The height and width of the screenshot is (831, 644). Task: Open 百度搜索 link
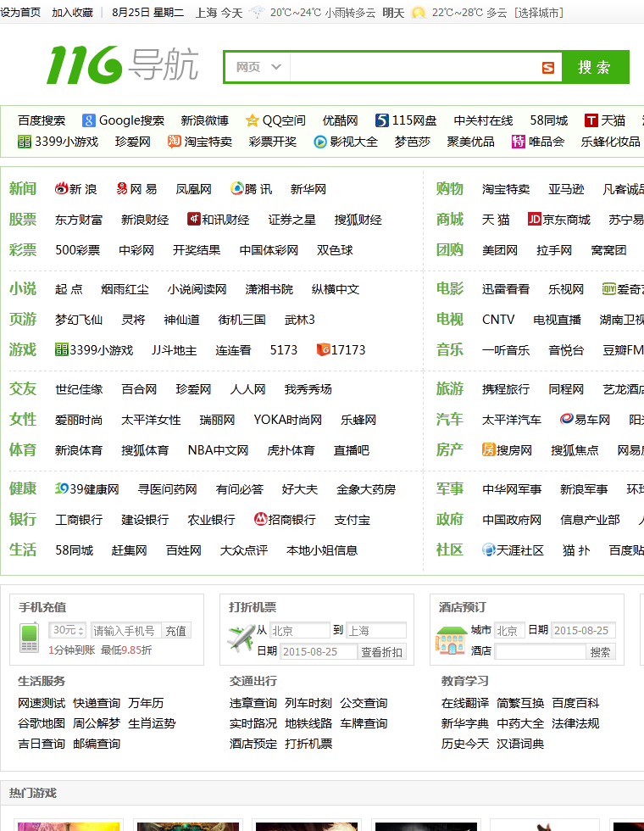[x=42, y=120]
